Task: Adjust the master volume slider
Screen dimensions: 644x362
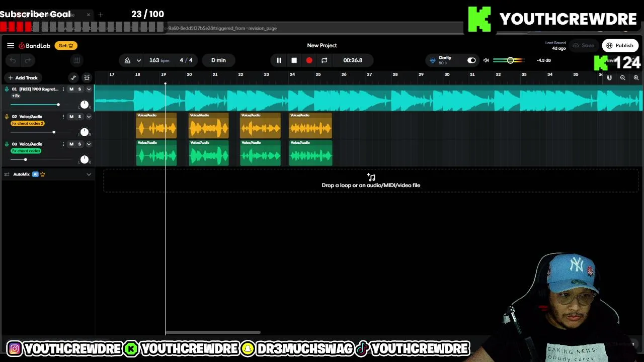Action: pos(509,60)
